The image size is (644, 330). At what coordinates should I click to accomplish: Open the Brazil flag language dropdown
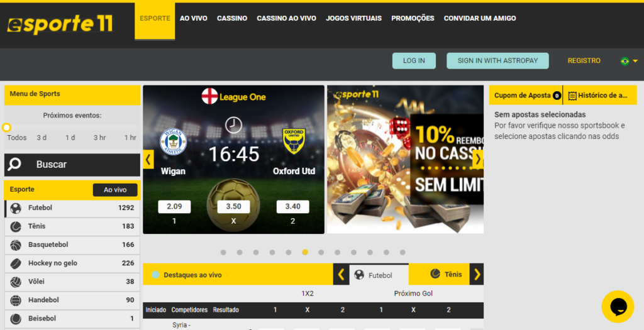tap(629, 61)
